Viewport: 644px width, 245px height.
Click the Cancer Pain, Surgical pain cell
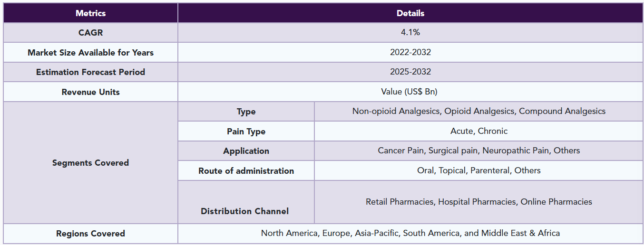[478, 151]
